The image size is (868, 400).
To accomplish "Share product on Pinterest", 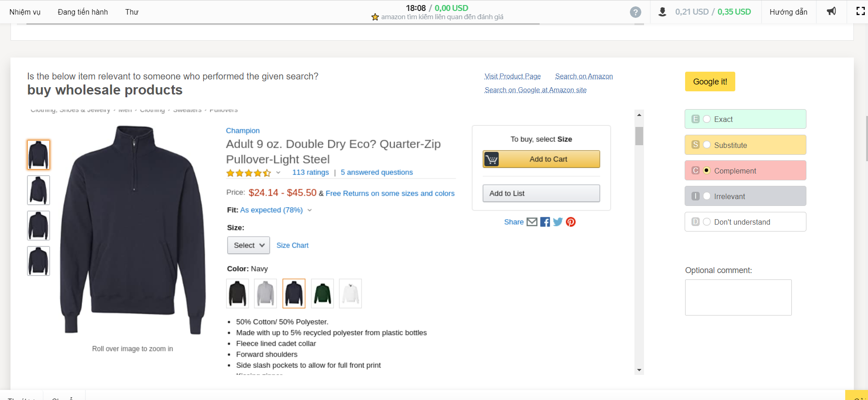I will [x=571, y=222].
